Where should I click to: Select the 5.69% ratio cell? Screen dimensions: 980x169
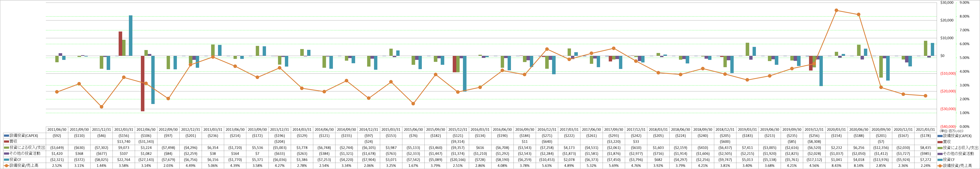point(614,166)
